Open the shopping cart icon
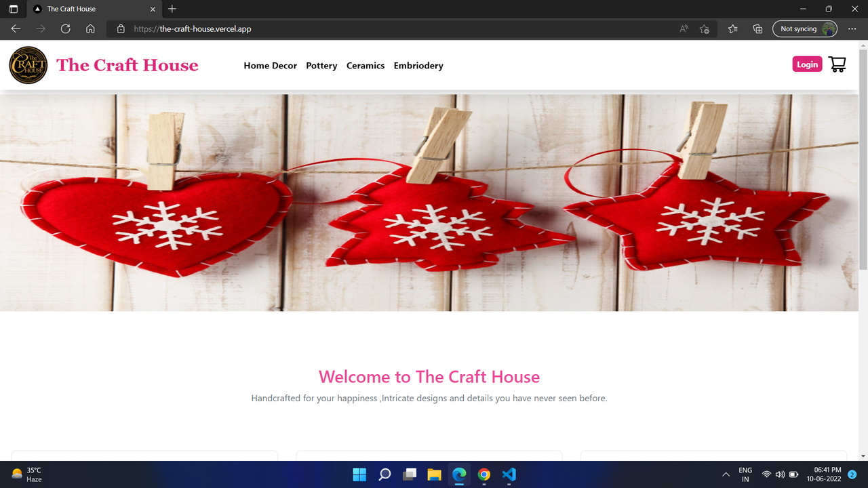The width and height of the screenshot is (868, 488). (837, 64)
